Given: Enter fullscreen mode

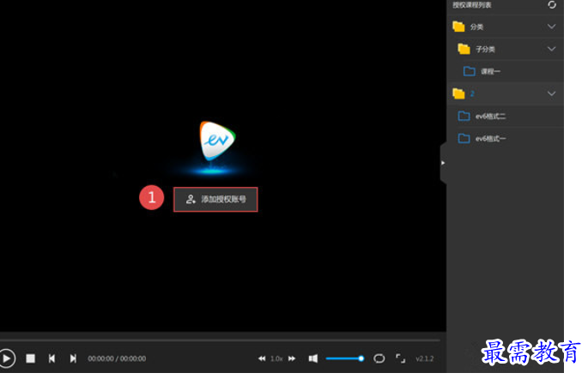Looking at the screenshot, I should pos(401,358).
